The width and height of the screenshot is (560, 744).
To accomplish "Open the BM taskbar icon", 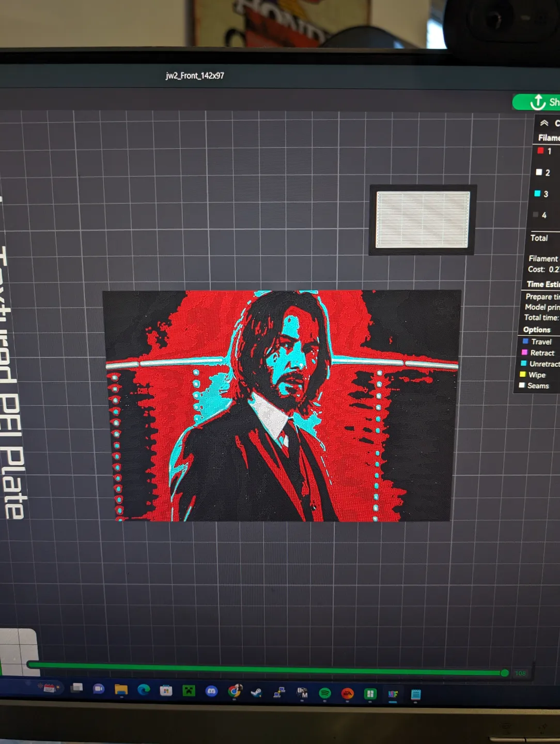I will click(302, 693).
